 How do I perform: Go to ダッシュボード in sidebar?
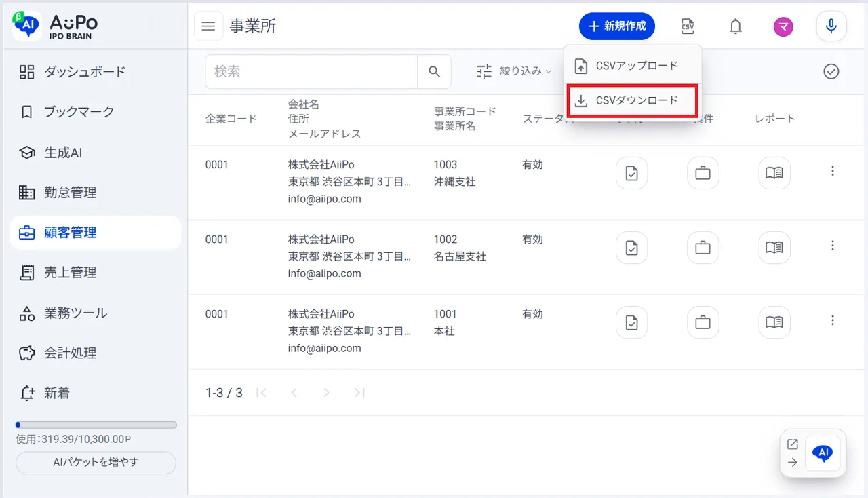click(96, 72)
